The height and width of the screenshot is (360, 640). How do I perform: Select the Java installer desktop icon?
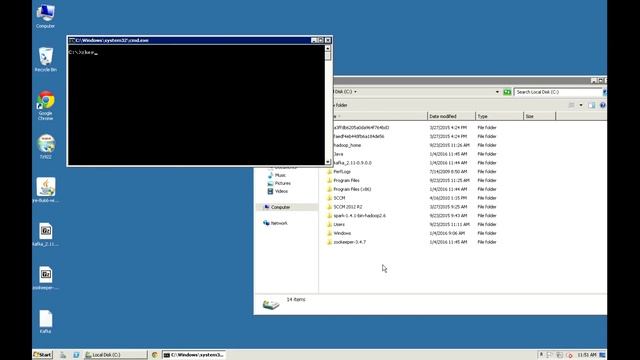point(45,190)
